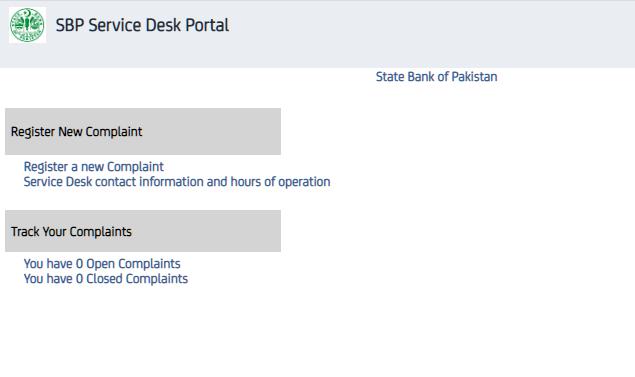Open Service Desk contact information and hours link

[177, 182]
